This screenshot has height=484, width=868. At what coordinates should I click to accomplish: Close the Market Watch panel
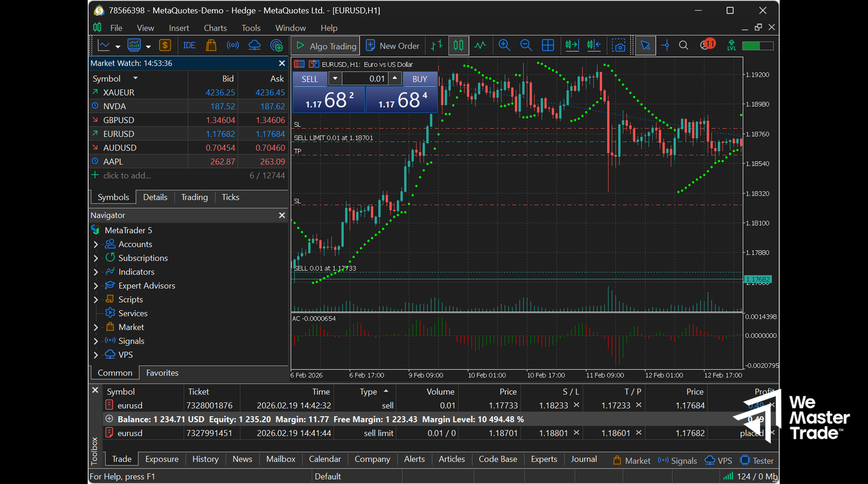click(282, 63)
